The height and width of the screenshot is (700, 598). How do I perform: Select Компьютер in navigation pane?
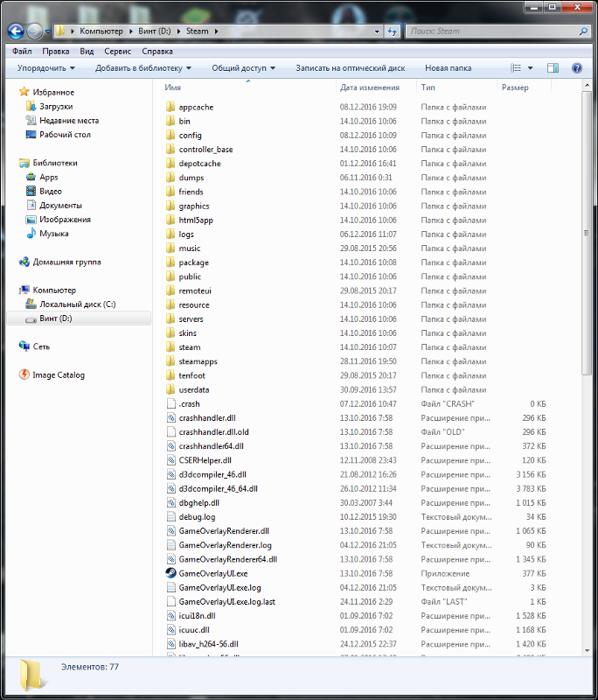(x=54, y=290)
